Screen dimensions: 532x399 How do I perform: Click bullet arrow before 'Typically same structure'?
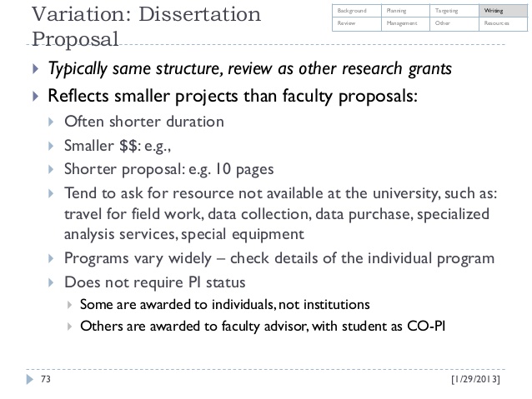click(x=35, y=69)
